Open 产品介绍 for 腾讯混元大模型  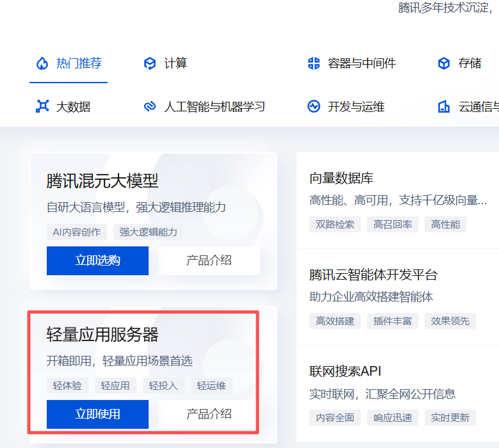209,260
